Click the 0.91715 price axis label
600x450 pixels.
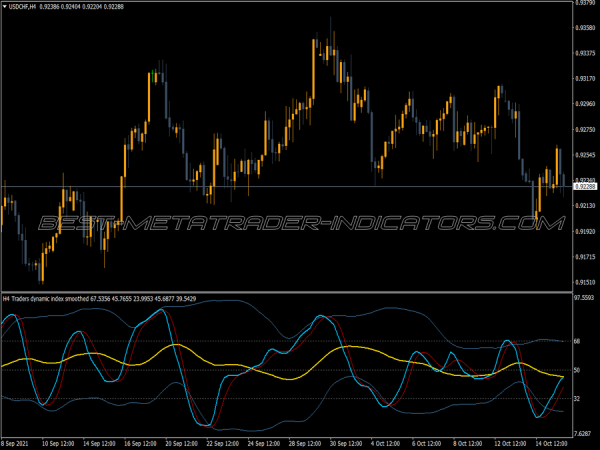pos(585,257)
